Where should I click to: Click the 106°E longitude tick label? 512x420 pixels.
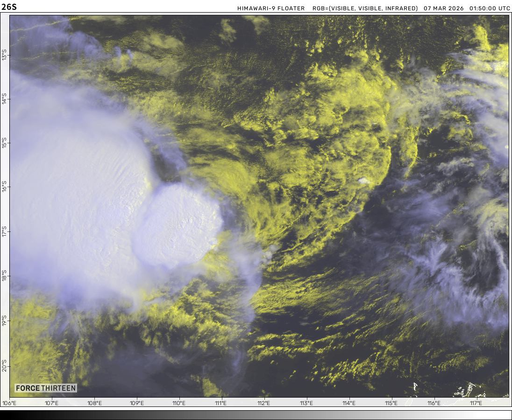tap(10, 403)
